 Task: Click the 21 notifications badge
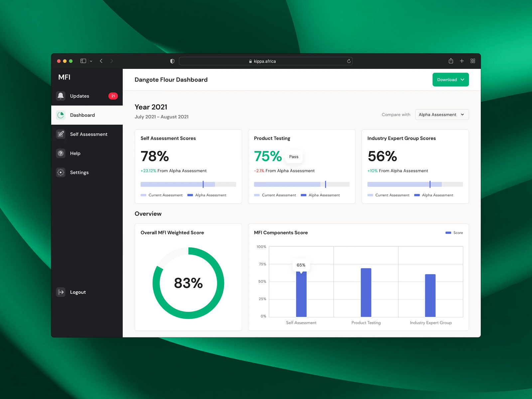click(113, 96)
